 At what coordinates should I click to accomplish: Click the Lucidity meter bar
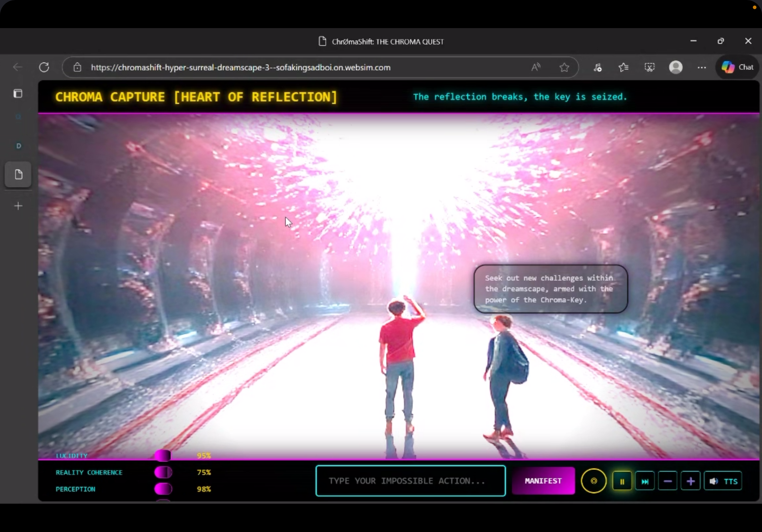(x=163, y=456)
